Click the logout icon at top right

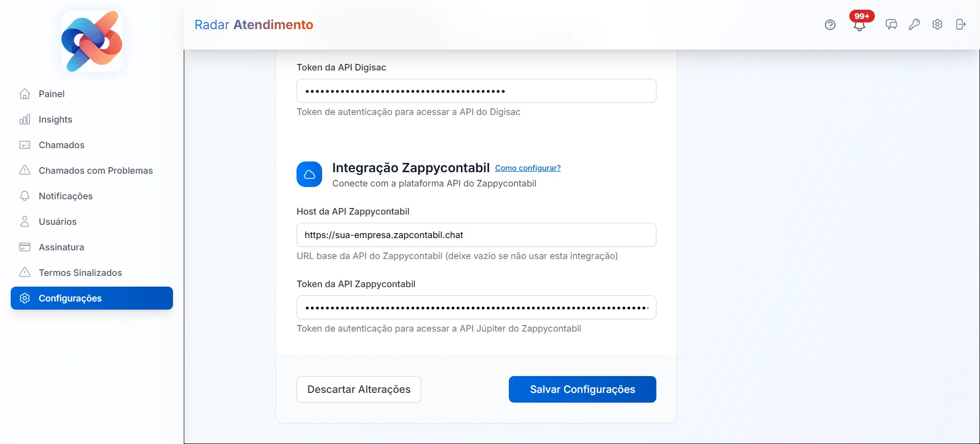(x=961, y=25)
